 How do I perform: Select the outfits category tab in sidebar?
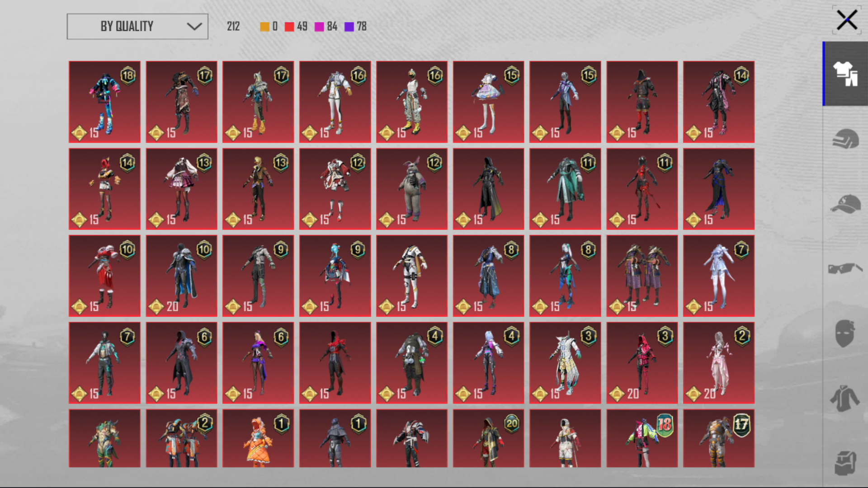[845, 74]
